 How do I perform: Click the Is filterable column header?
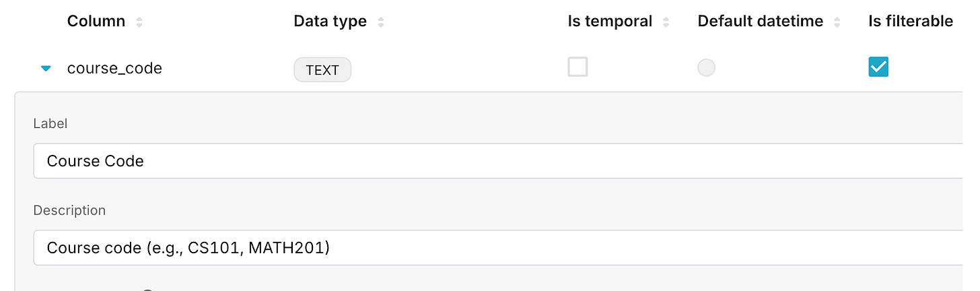[x=911, y=22]
